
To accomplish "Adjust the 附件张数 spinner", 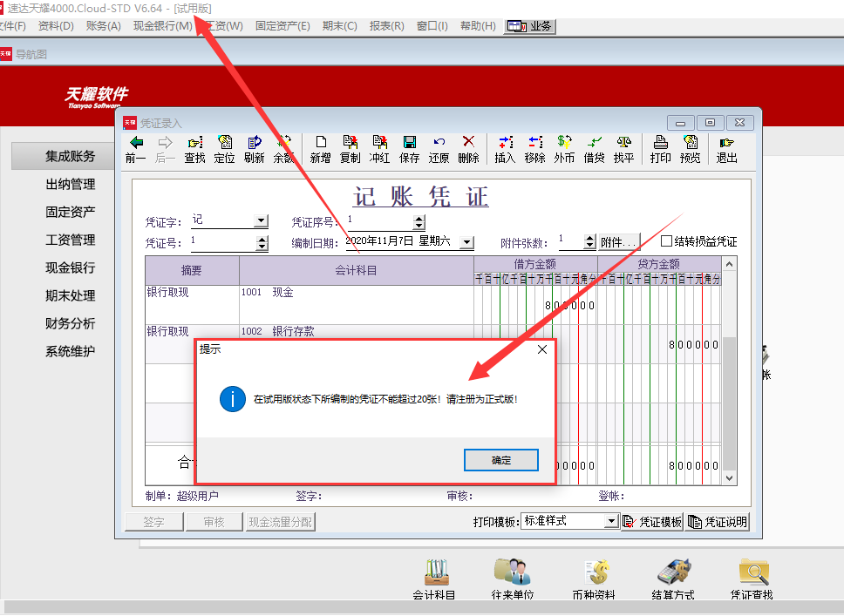I will click(590, 242).
